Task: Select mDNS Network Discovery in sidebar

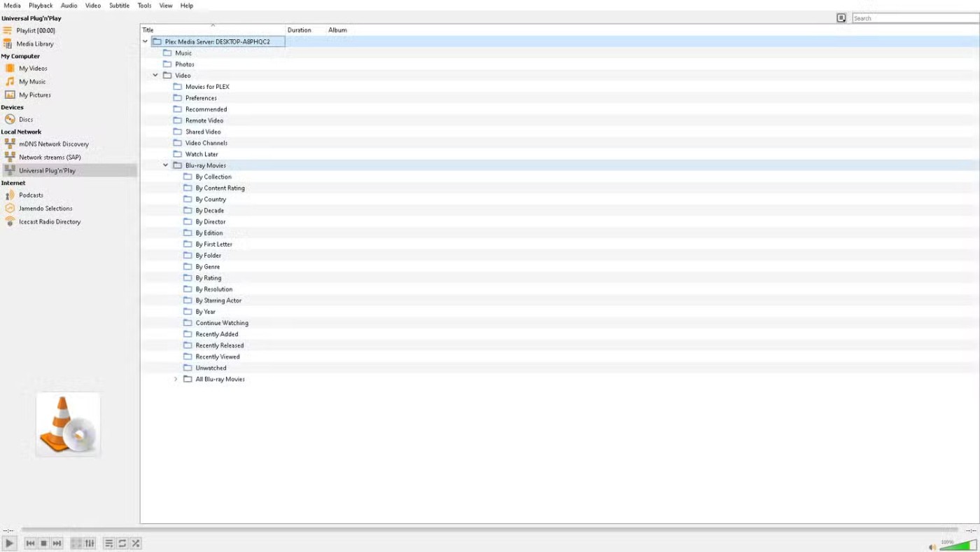Action: point(53,144)
